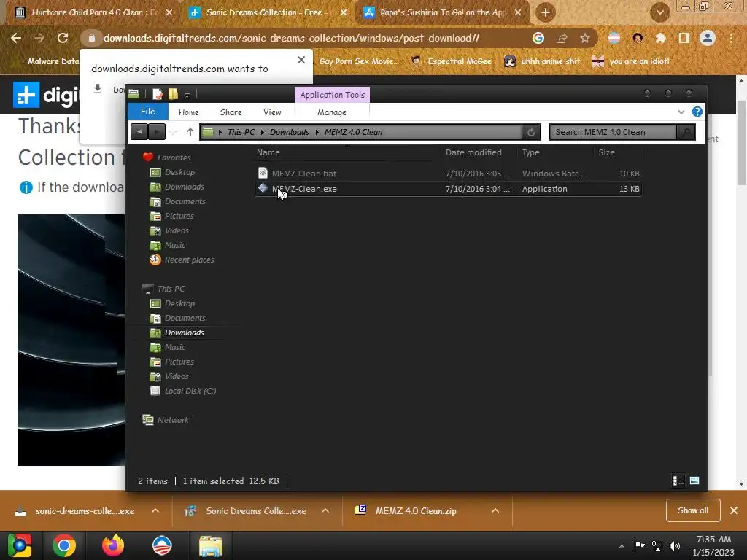This screenshot has width=747, height=560.
Task: Expand the breadcrumb arrow after This PC
Action: pyautogui.click(x=262, y=132)
